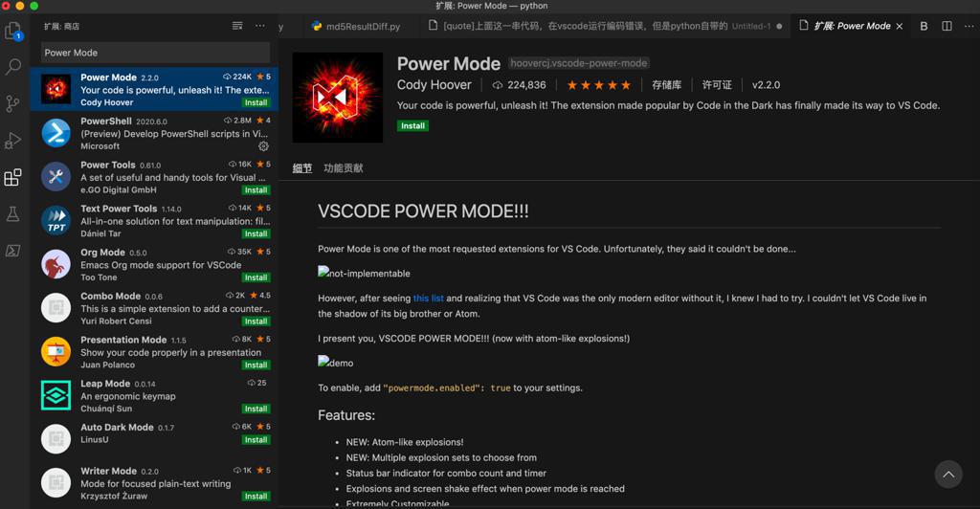Image resolution: width=980 pixels, height=509 pixels.
Task: Open the 存储库 repository link
Action: click(x=666, y=85)
